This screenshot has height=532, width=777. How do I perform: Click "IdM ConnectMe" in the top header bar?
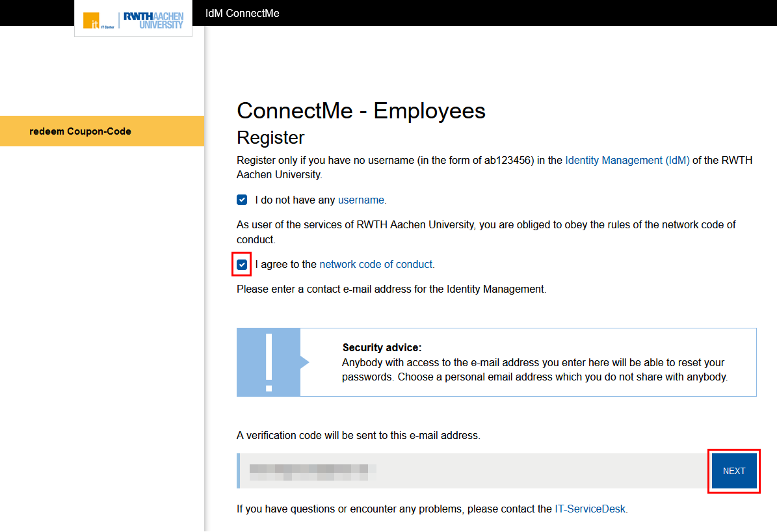(241, 12)
